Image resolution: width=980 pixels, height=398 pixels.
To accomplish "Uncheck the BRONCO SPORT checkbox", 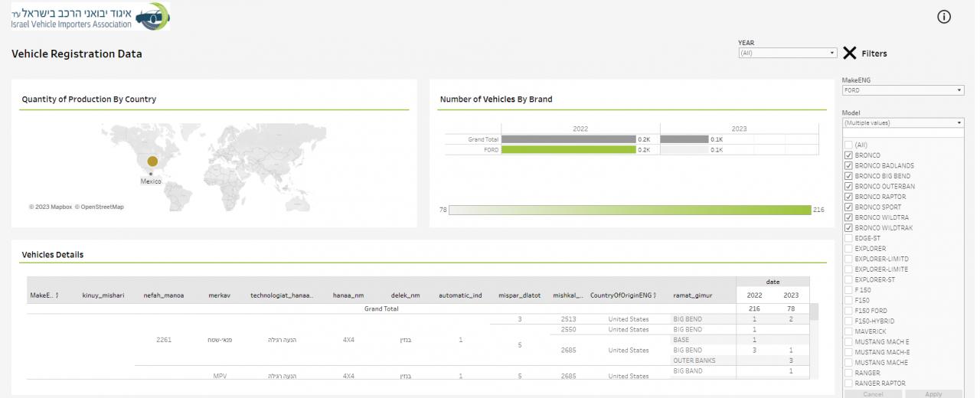I will coord(848,207).
